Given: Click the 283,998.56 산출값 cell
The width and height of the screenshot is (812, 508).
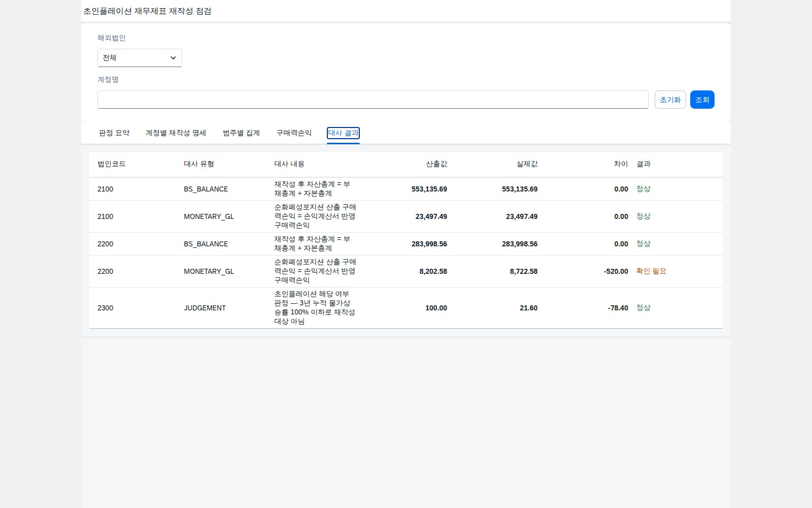Looking at the screenshot, I should [429, 244].
